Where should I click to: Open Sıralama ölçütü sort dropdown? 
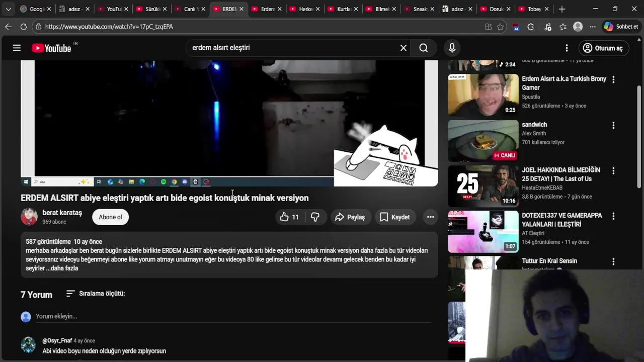click(x=96, y=293)
